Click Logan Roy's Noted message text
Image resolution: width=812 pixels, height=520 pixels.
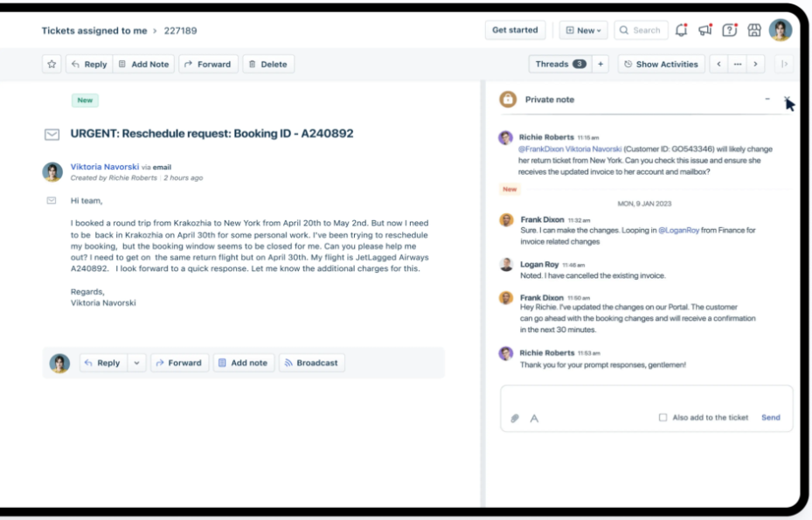pyautogui.click(x=593, y=276)
